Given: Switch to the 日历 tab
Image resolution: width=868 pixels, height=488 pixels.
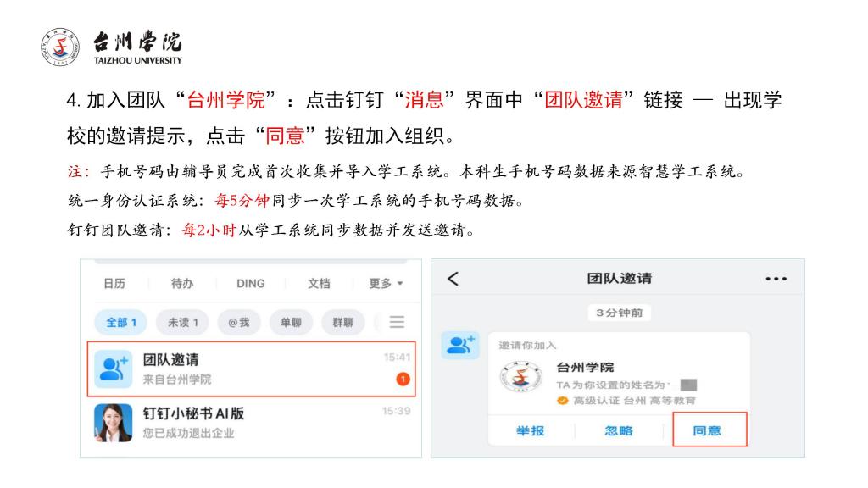Looking at the screenshot, I should tap(114, 283).
